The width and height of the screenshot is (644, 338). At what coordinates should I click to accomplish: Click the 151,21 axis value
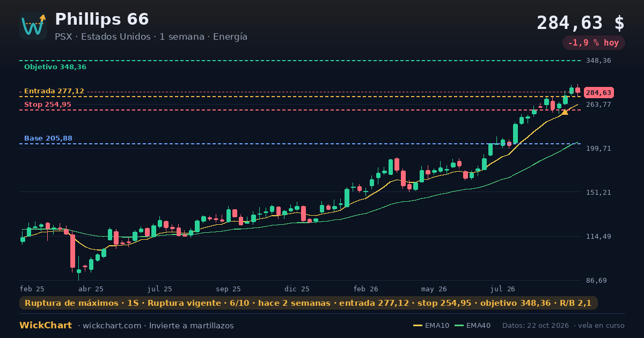point(598,193)
